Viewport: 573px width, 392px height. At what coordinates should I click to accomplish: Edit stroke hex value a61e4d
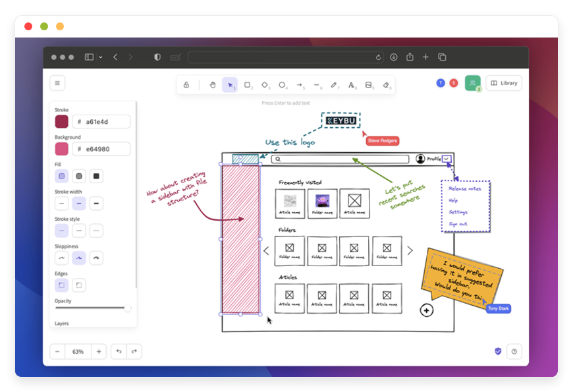tap(101, 121)
